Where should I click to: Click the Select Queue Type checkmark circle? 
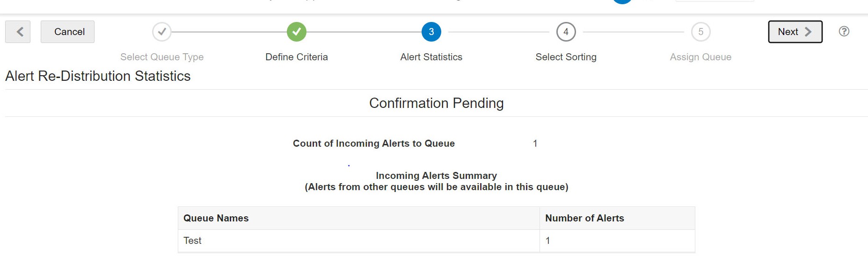pyautogui.click(x=162, y=32)
